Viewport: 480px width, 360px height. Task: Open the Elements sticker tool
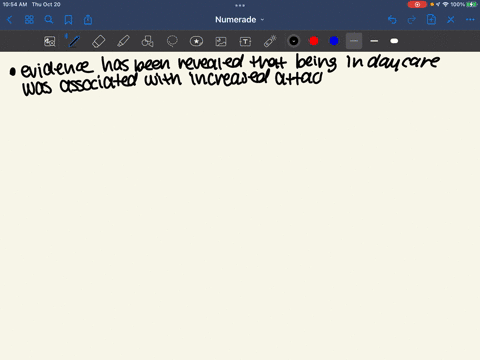pyautogui.click(x=196, y=41)
